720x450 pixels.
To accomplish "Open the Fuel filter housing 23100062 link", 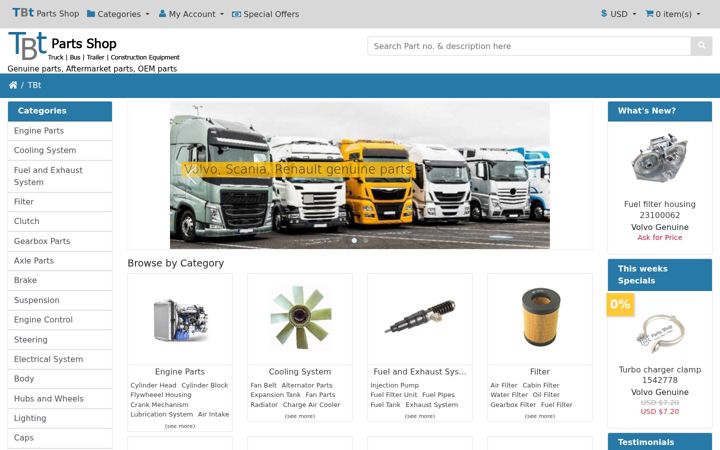I will (660, 209).
